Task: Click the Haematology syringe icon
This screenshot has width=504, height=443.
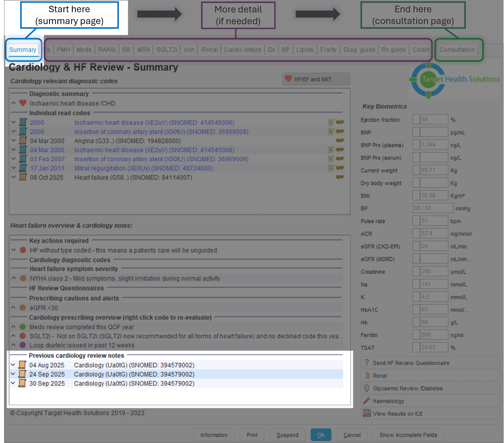Action: coord(367,401)
